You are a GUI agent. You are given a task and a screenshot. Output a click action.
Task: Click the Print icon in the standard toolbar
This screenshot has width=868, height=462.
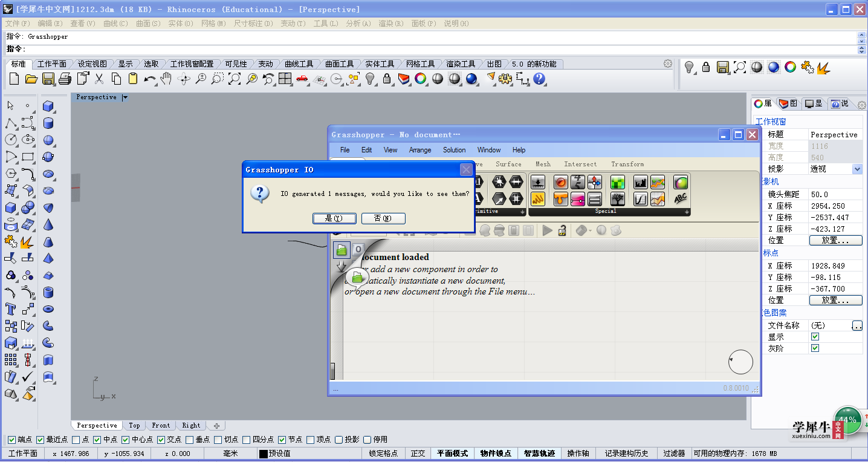coord(65,79)
